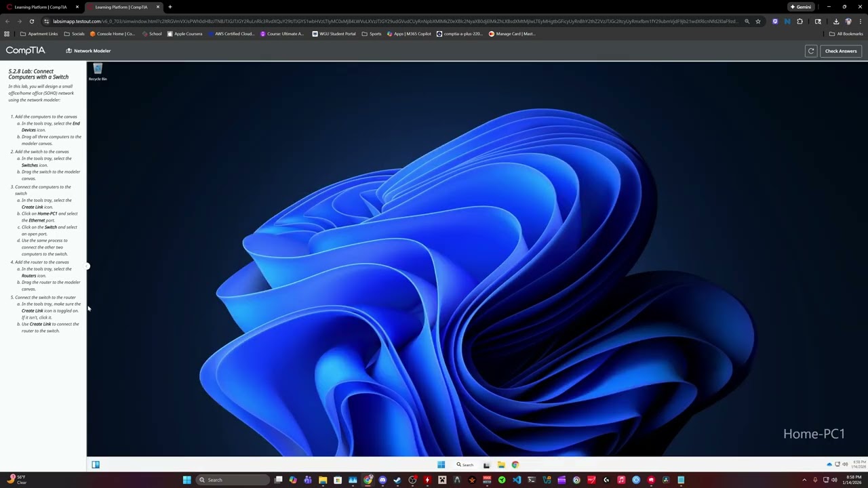Screen dimensions: 868x488
Task: Open Visual Studio Code from host taskbar
Action: pos(517,480)
